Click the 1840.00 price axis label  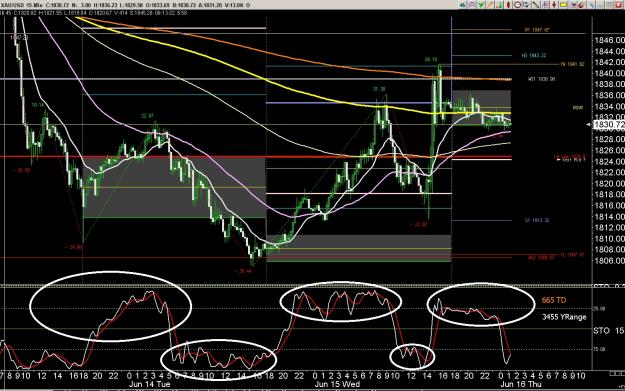(609, 73)
